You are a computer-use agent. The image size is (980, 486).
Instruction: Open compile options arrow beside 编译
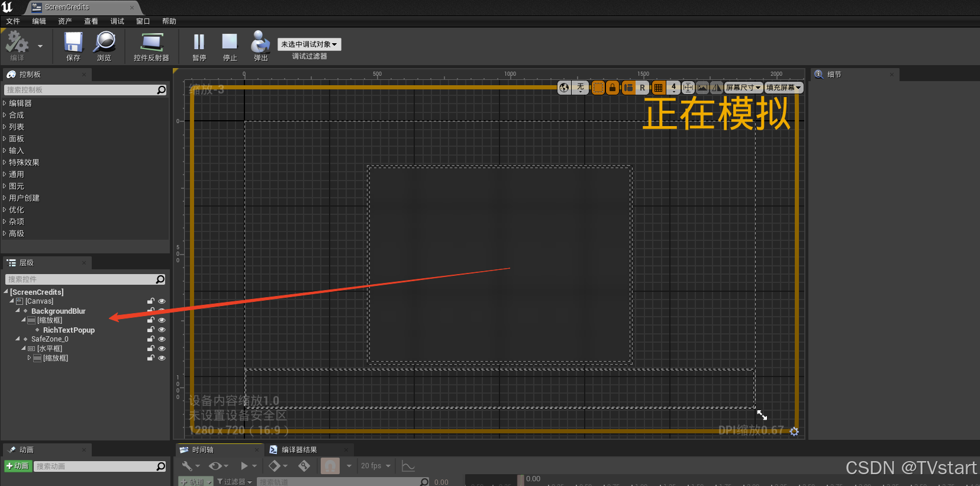tap(40, 46)
